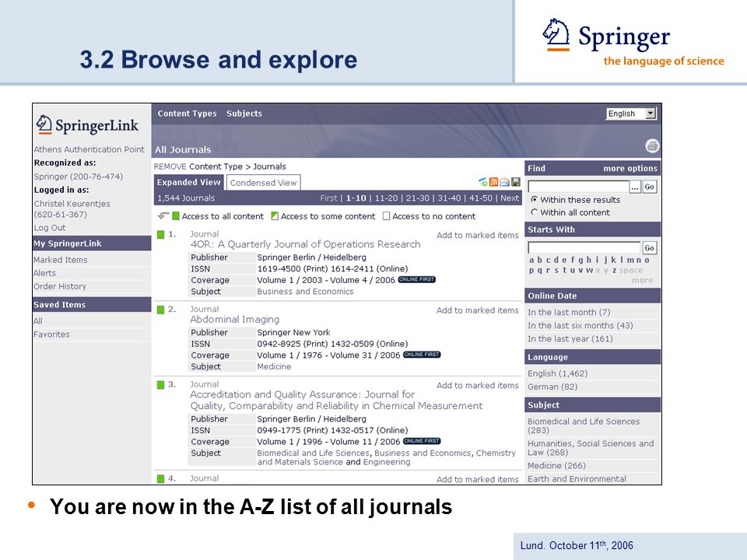Go to results page 31-40
The width and height of the screenshot is (747, 560).
[449, 198]
